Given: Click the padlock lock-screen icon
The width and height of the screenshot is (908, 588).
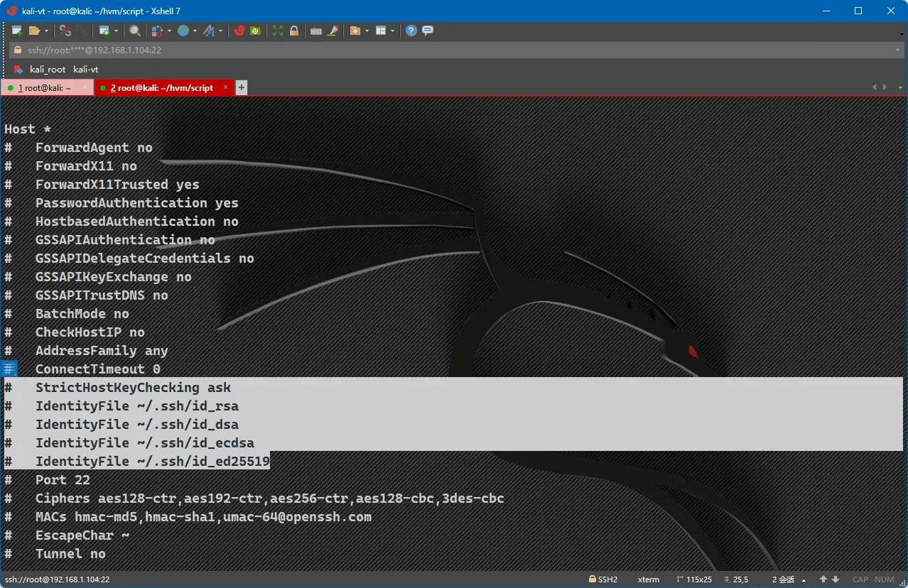Looking at the screenshot, I should (x=293, y=31).
